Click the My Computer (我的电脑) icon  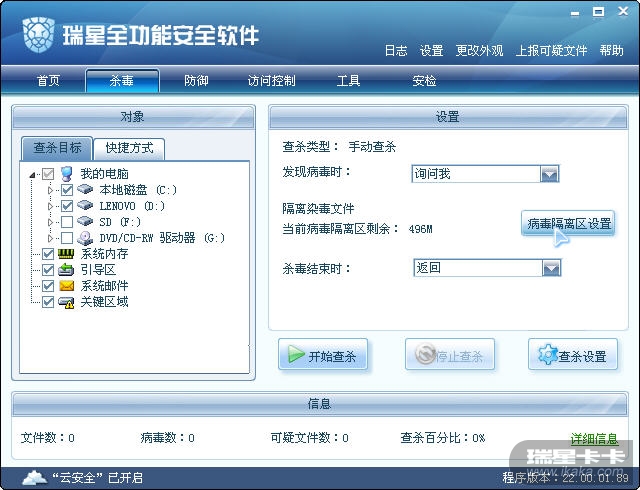66,174
